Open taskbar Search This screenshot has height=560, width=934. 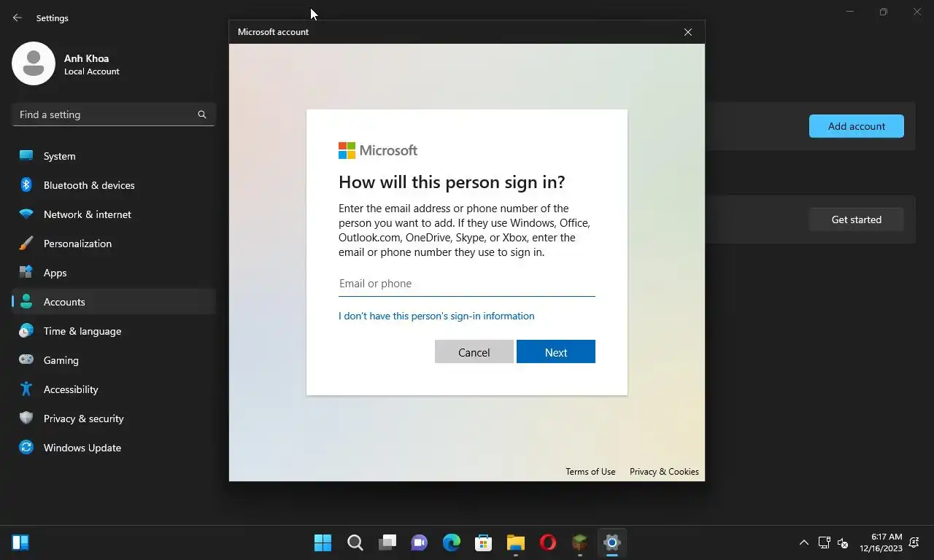[355, 542]
